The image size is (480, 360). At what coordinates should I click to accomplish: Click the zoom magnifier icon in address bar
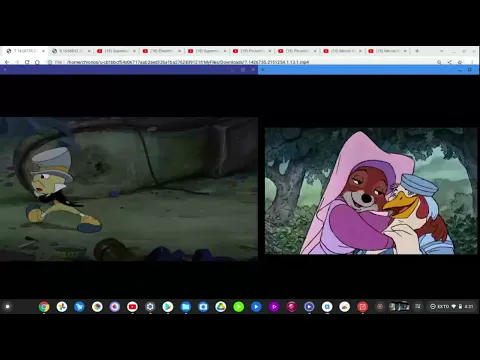[x=439, y=62]
